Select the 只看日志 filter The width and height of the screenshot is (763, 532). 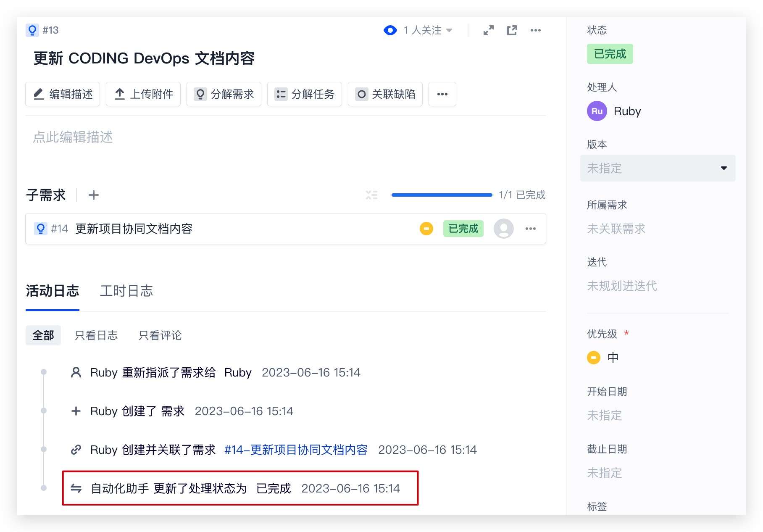(96, 335)
